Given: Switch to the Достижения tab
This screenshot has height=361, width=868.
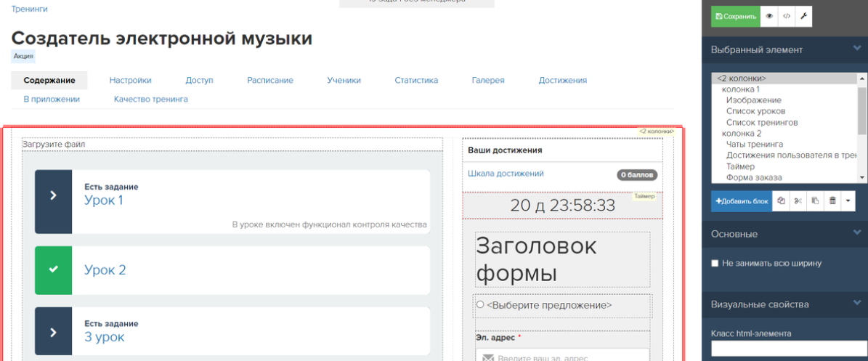Looking at the screenshot, I should coord(562,81).
